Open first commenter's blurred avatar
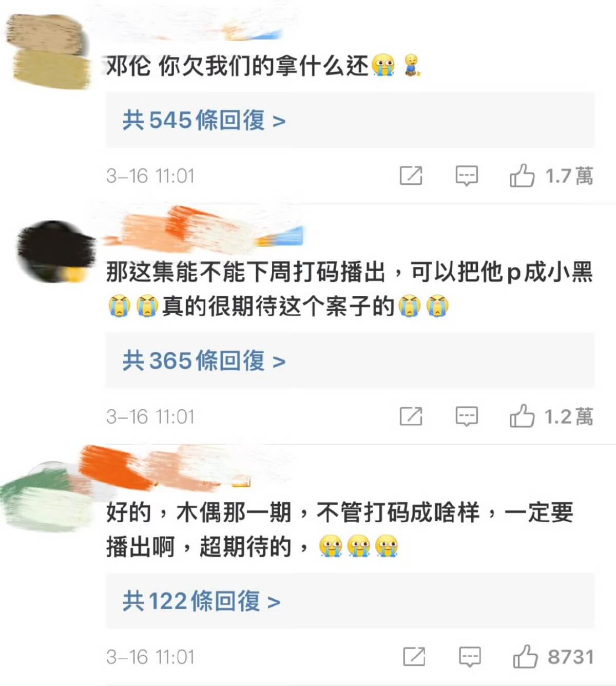Screen dimensions: 616x686 tap(50, 51)
